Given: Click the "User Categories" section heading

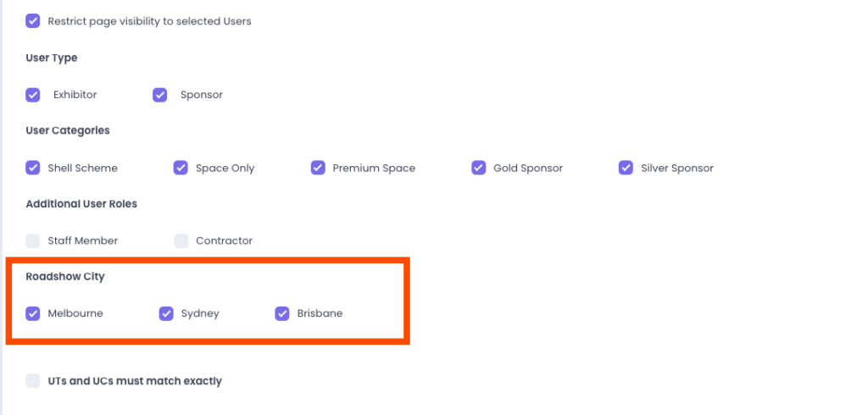Looking at the screenshot, I should click(68, 130).
